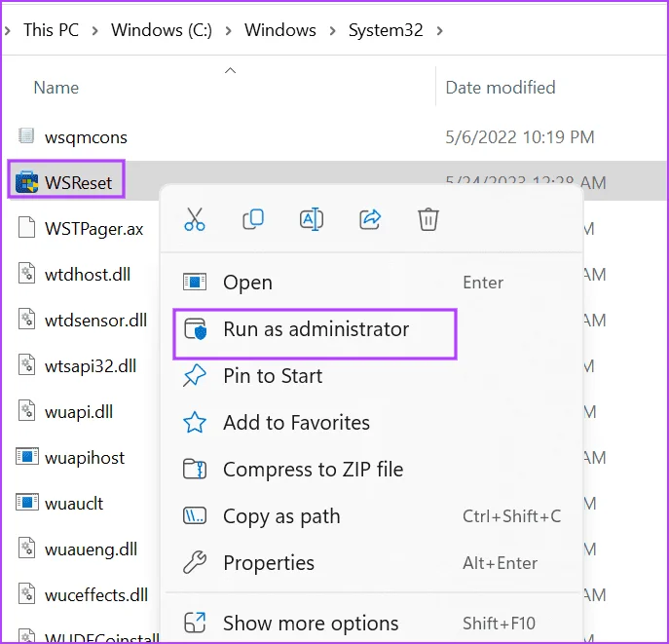Click the Windows folder breadcrumb

click(x=280, y=30)
